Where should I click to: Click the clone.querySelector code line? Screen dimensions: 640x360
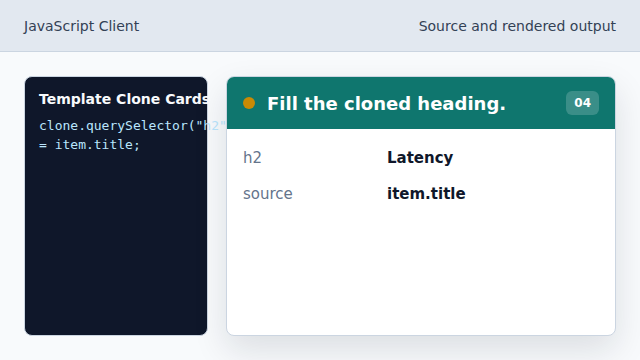[123, 126]
